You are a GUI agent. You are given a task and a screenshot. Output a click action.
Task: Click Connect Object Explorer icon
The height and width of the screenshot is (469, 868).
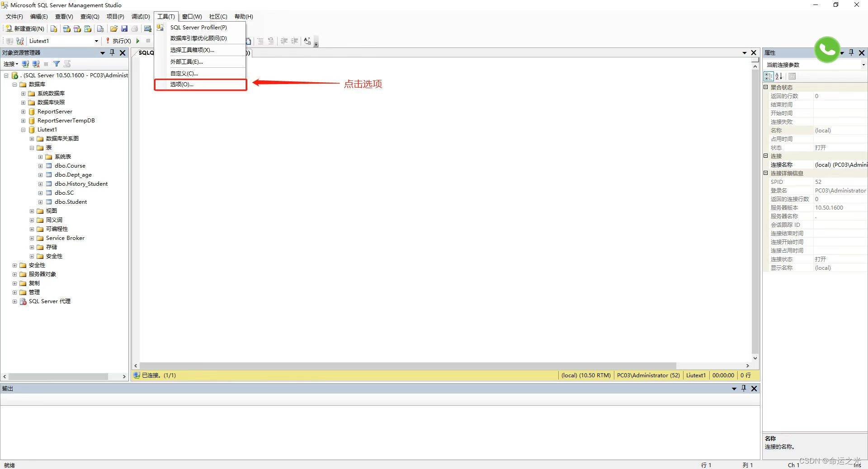pyautogui.click(x=26, y=64)
